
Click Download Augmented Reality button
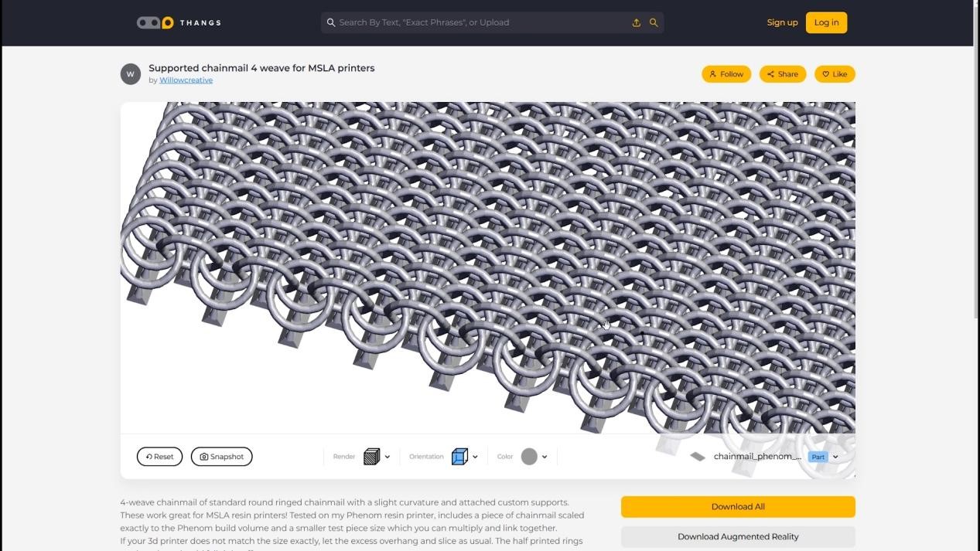738,536
